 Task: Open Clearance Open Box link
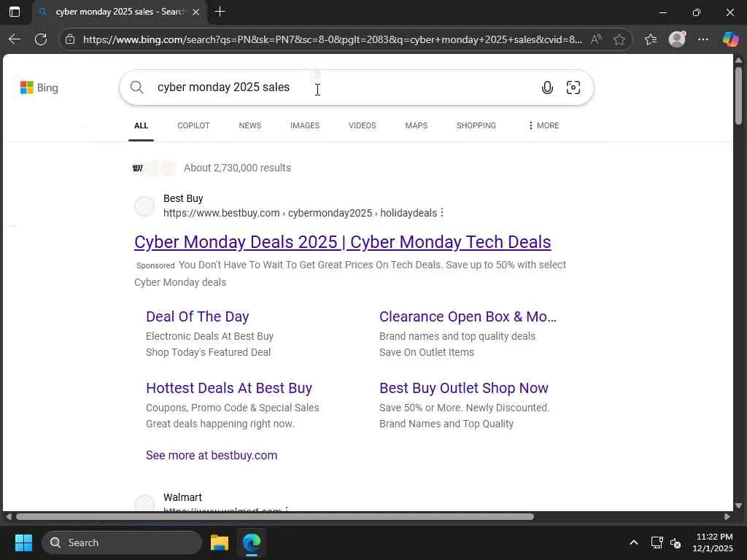click(x=468, y=316)
